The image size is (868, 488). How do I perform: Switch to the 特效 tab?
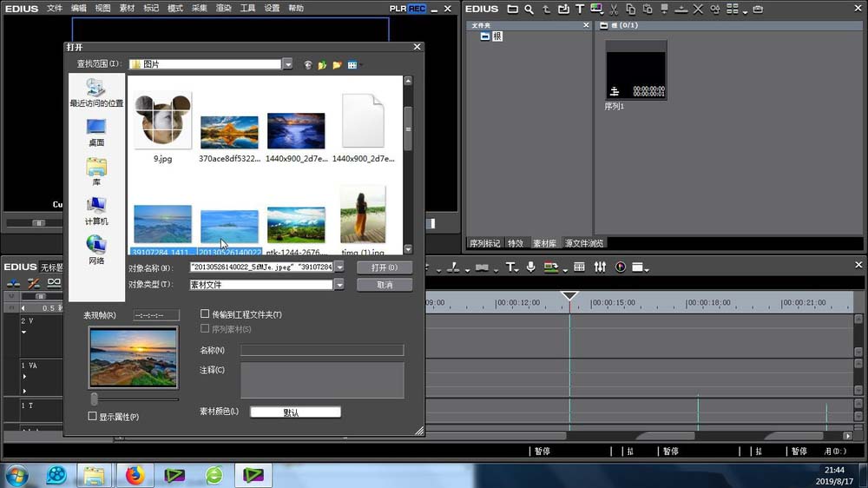(x=516, y=243)
